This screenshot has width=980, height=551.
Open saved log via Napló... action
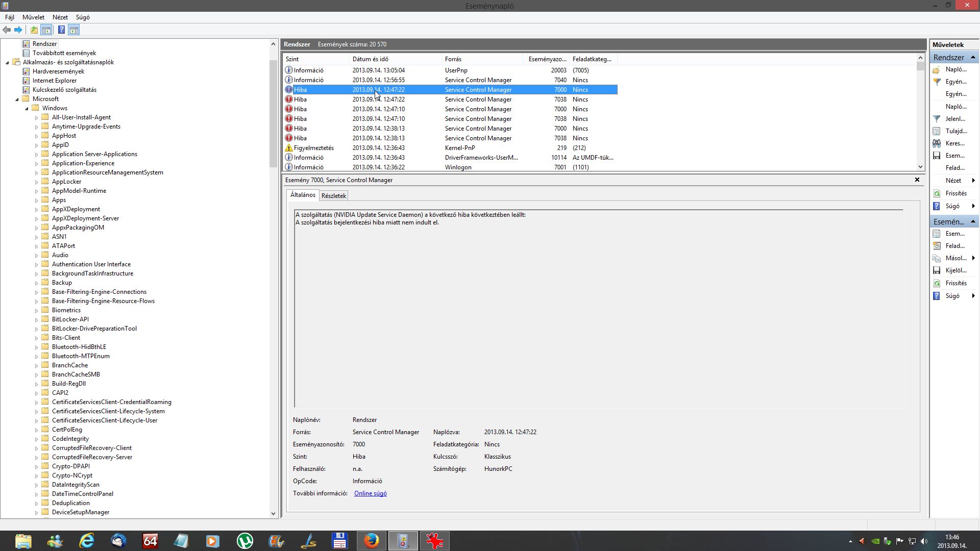pyautogui.click(x=955, y=69)
